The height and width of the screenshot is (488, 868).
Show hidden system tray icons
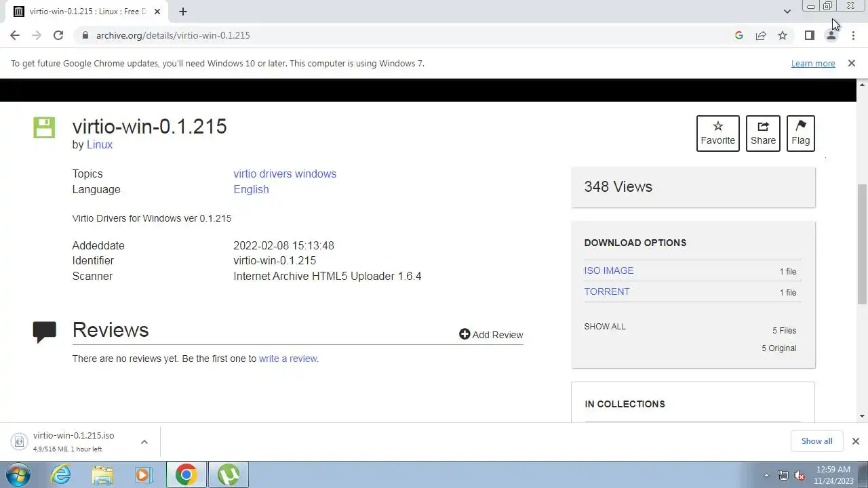coord(766,475)
